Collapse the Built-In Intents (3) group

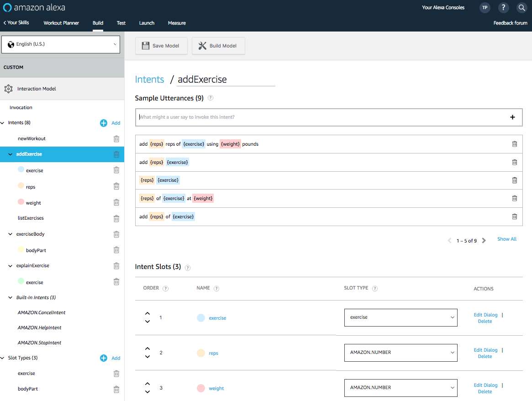point(11,297)
